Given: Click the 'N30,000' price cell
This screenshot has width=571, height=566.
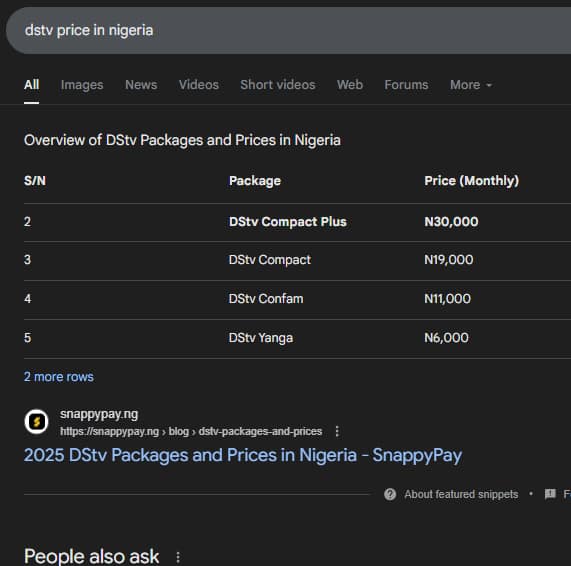Looking at the screenshot, I should point(452,222).
